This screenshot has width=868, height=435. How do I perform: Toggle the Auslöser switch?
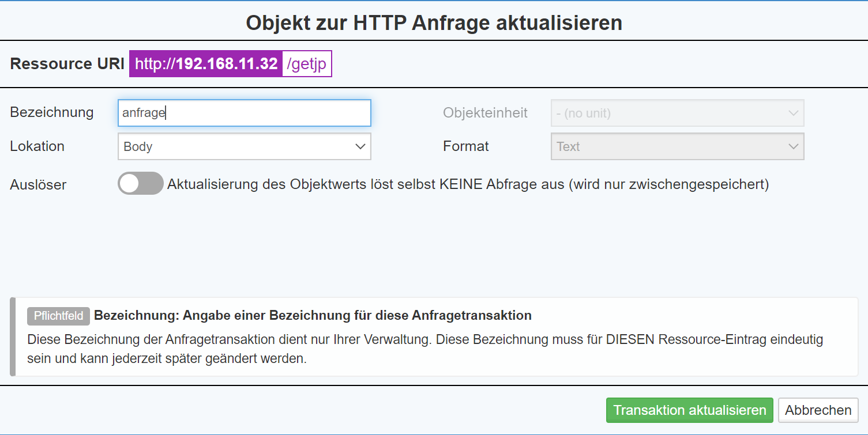tap(140, 184)
